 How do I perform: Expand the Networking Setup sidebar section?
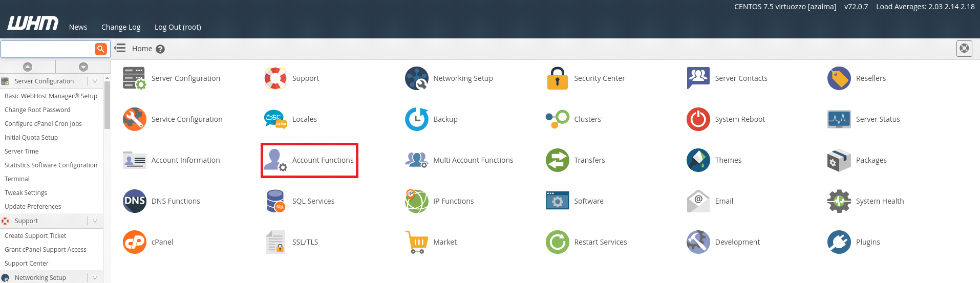click(x=95, y=277)
